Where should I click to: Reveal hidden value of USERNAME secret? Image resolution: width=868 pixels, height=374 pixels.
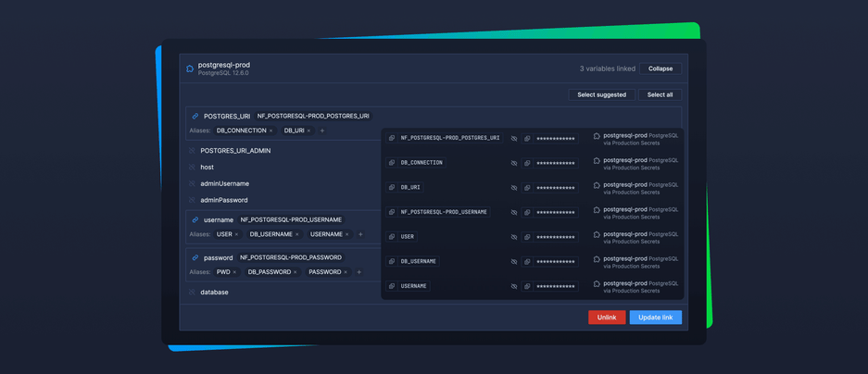pyautogui.click(x=514, y=286)
